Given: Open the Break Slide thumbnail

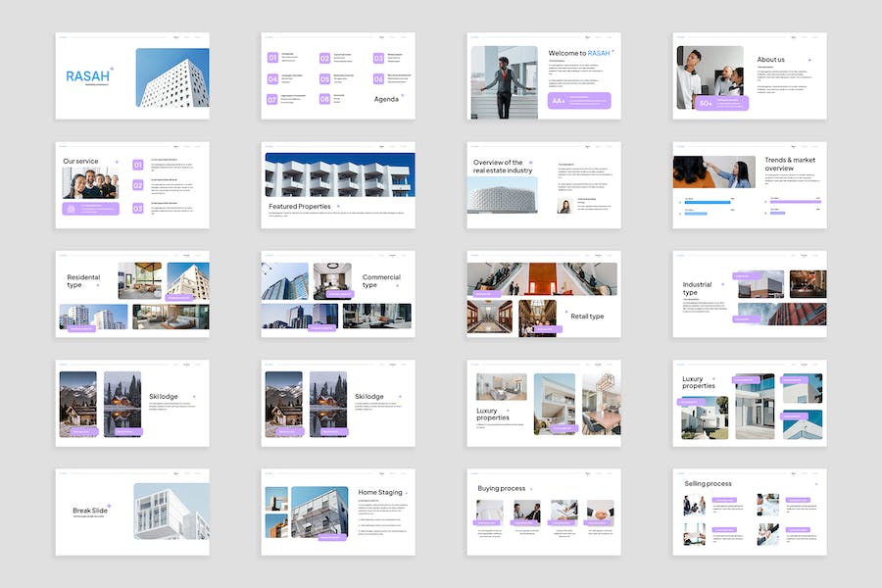Looking at the screenshot, I should (x=132, y=513).
